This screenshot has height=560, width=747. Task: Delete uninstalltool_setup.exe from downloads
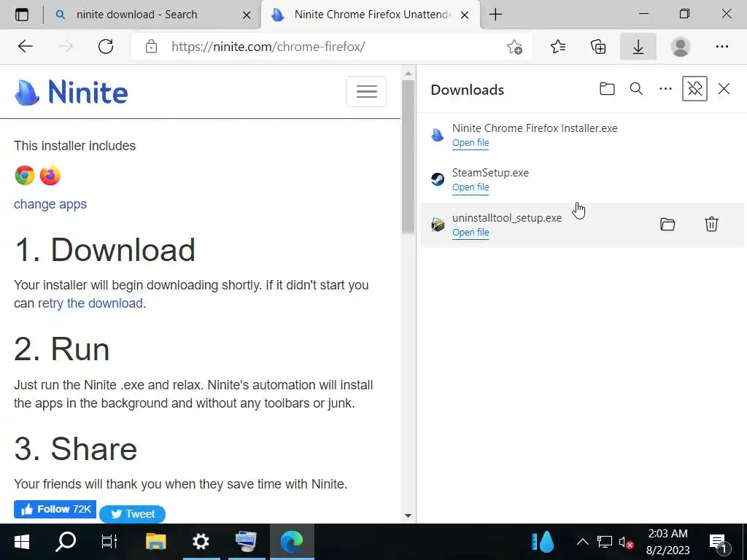(711, 225)
